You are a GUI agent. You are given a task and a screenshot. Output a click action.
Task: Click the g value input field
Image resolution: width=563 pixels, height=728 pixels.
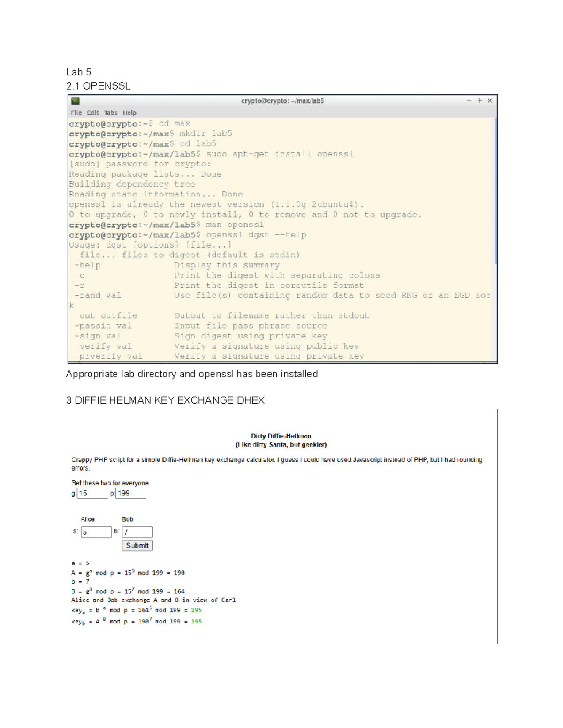coord(93,493)
